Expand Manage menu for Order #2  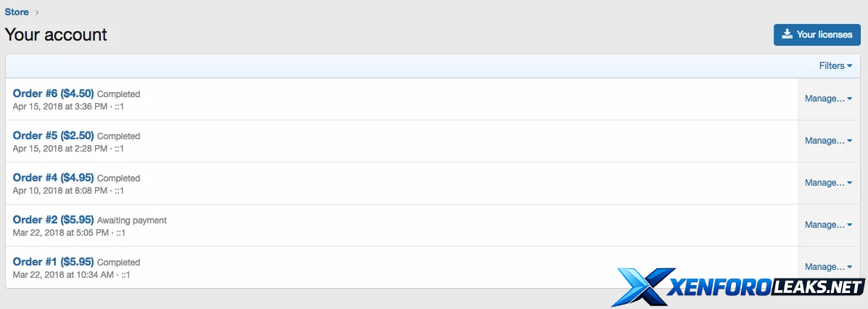(828, 225)
